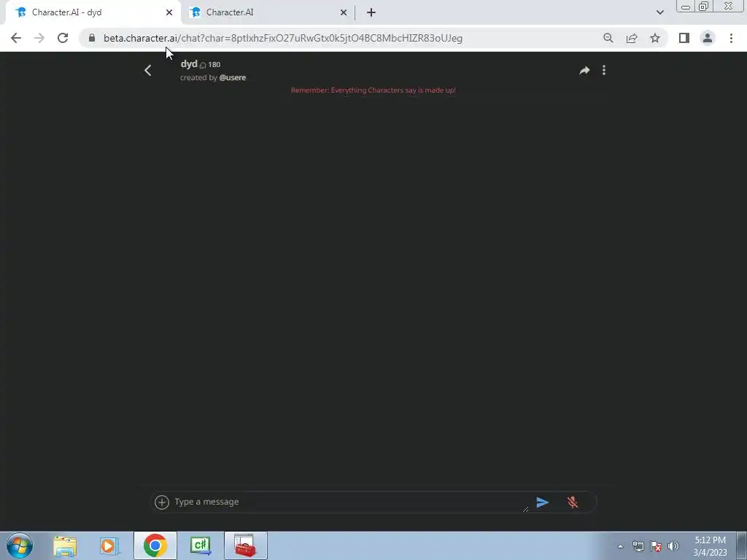Open the volume speaker tray icon
This screenshot has height=560, width=747.
(673, 546)
